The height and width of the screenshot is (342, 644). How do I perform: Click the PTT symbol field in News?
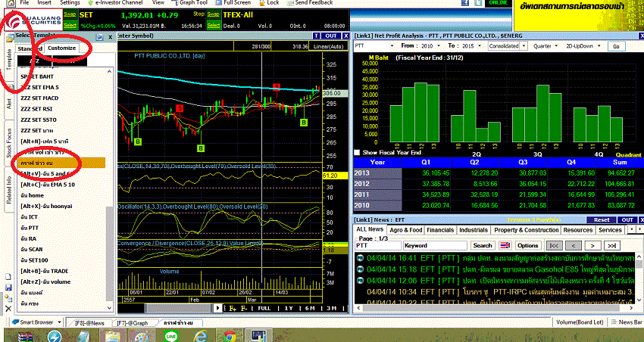(378, 245)
